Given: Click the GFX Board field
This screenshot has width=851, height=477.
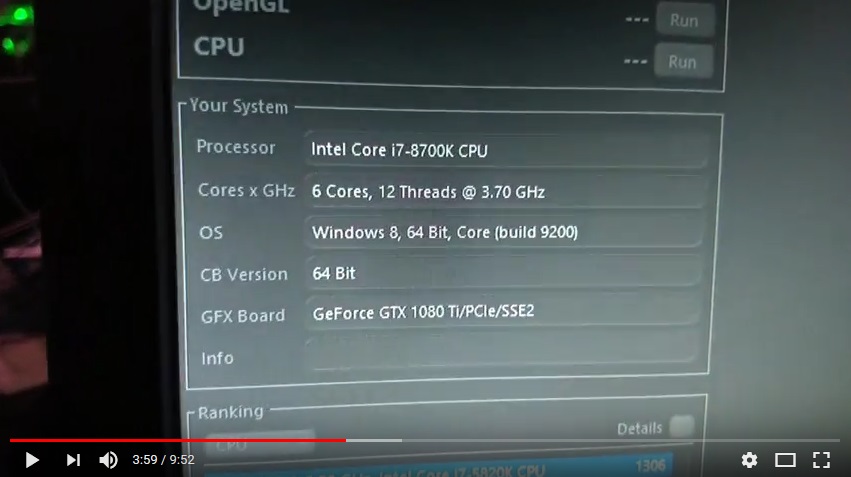Looking at the screenshot, I should coord(503,312).
